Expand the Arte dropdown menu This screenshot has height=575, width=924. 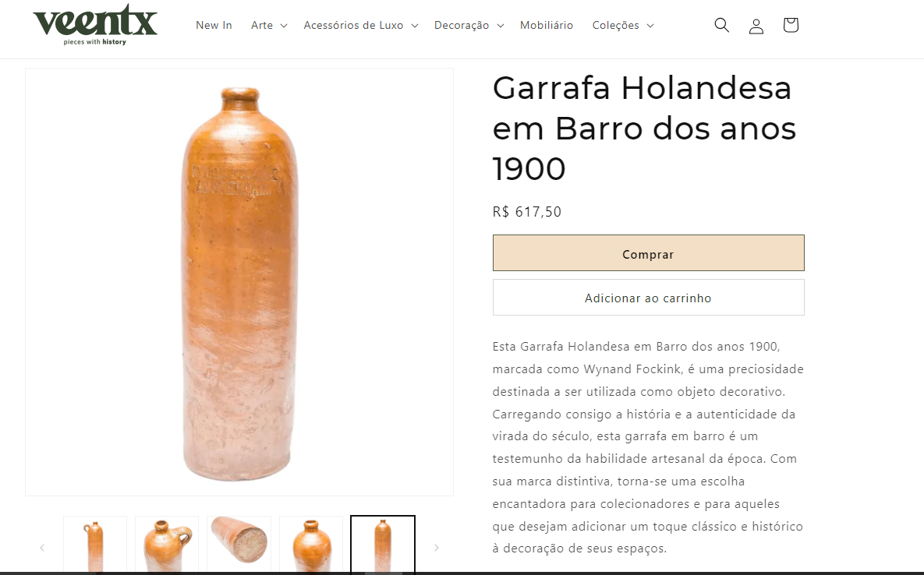269,25
